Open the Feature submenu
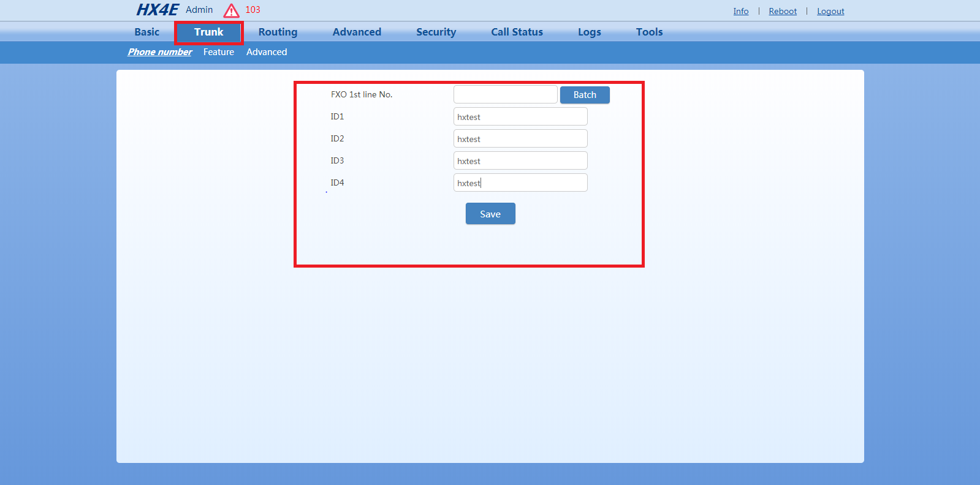This screenshot has height=485, width=980. coord(219,52)
